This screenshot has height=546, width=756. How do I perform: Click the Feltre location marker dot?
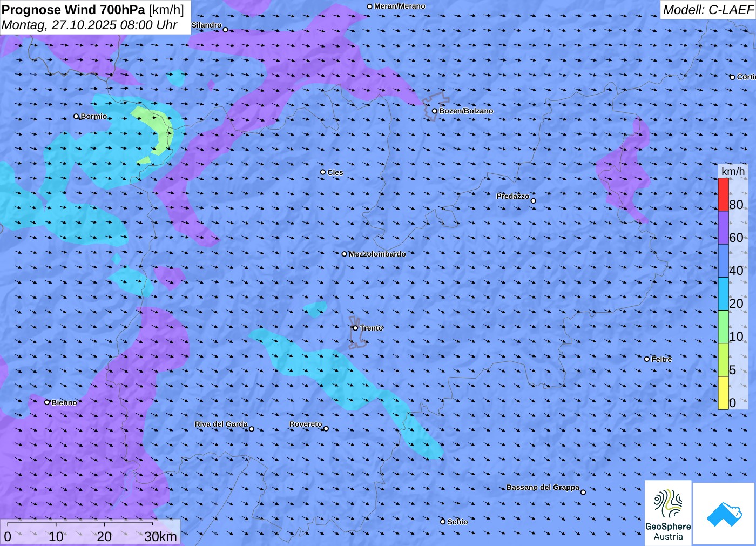[x=647, y=359]
